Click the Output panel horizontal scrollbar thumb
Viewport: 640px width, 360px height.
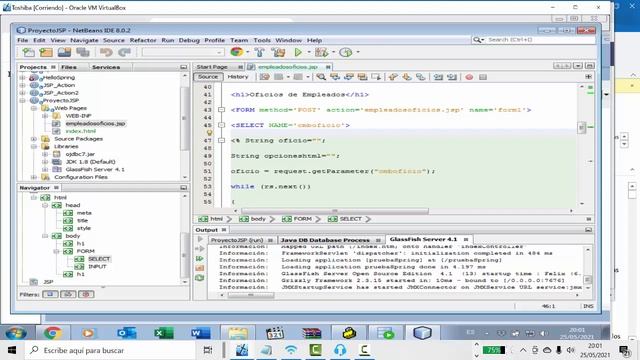(251, 295)
